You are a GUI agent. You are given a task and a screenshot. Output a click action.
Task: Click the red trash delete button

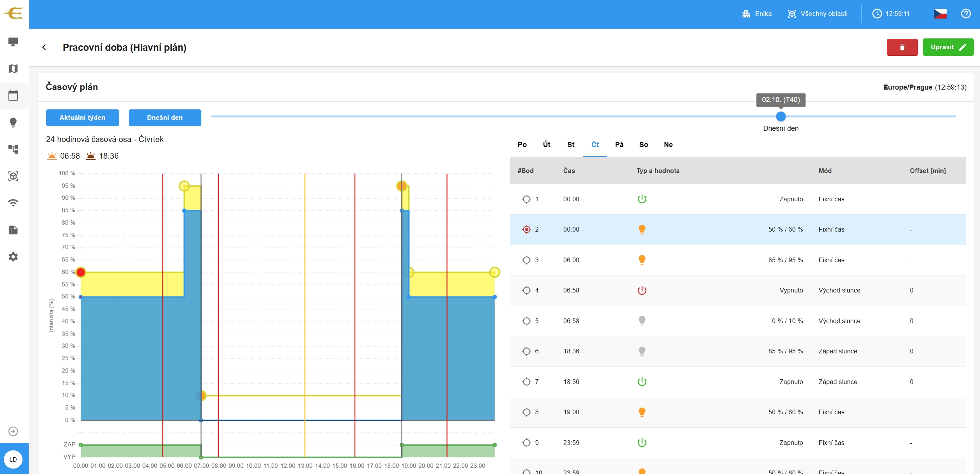[902, 47]
